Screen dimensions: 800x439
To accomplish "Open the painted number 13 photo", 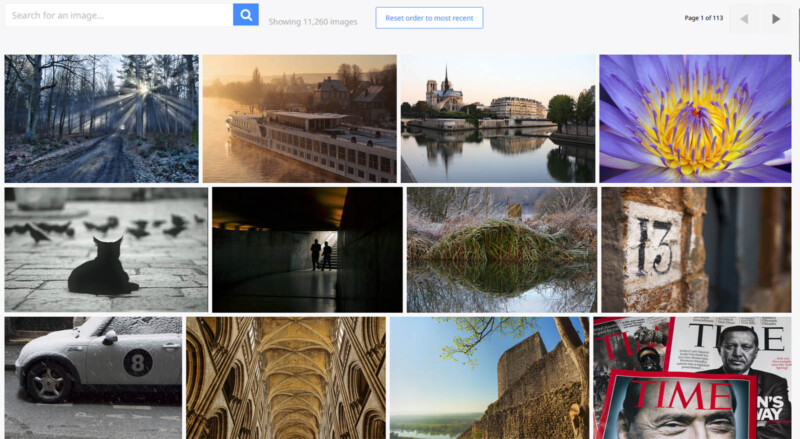I will coord(696,249).
